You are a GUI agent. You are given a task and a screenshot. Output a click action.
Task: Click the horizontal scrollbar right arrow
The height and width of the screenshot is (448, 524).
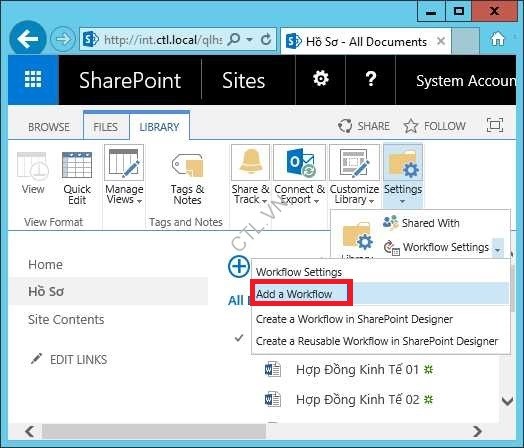477,431
